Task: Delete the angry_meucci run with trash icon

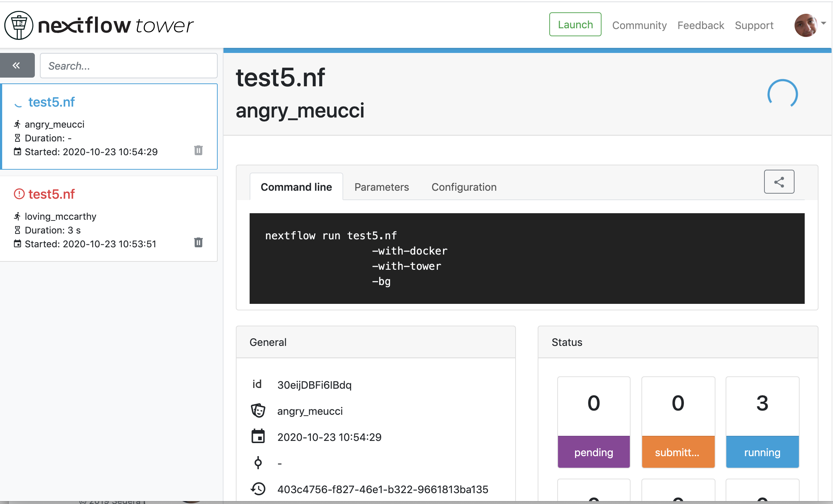Action: tap(198, 150)
